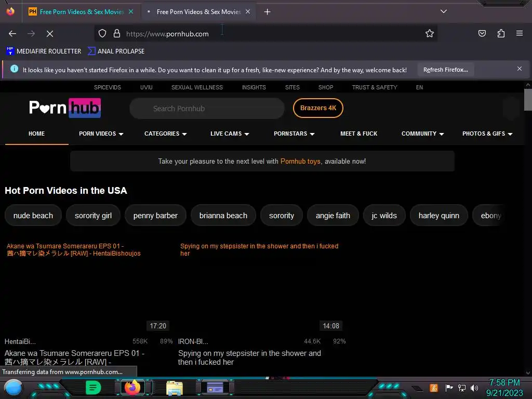Close the second loading tab
This screenshot has height=399, width=532.
pos(248,11)
